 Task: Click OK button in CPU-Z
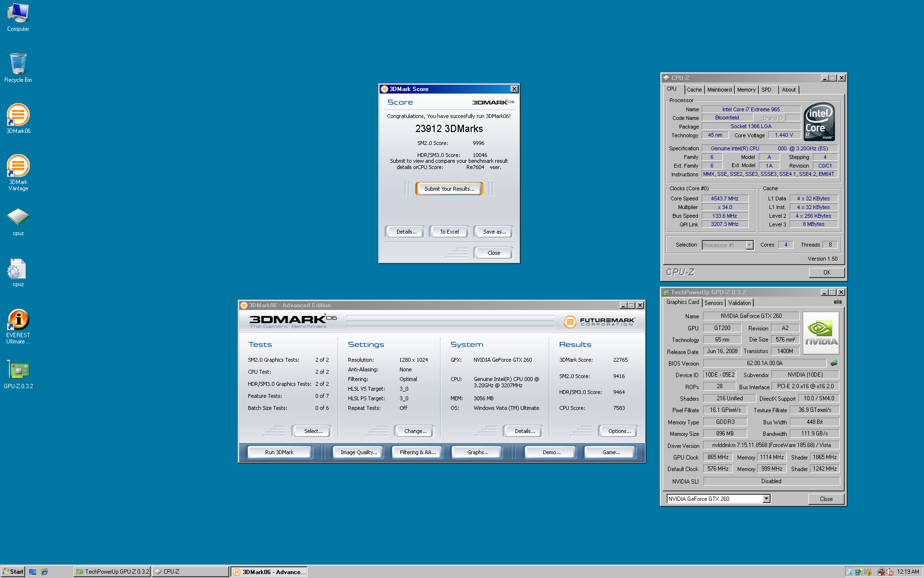tap(826, 273)
